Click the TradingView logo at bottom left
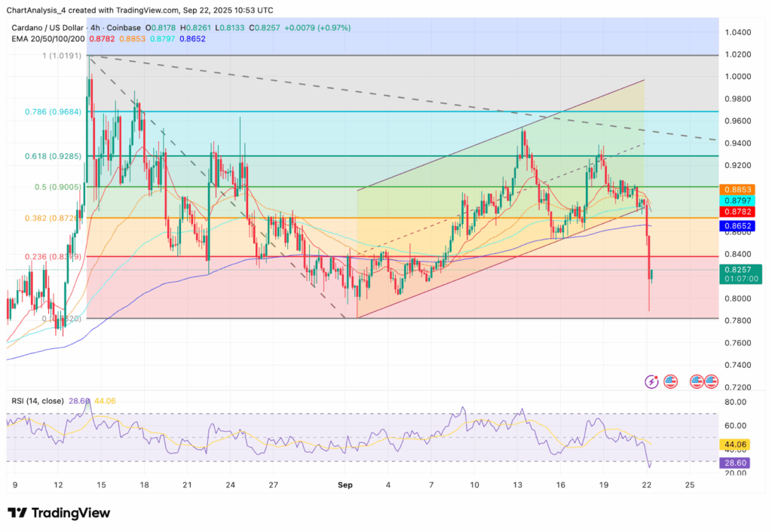Screen dimensions: 772x532 59,513
